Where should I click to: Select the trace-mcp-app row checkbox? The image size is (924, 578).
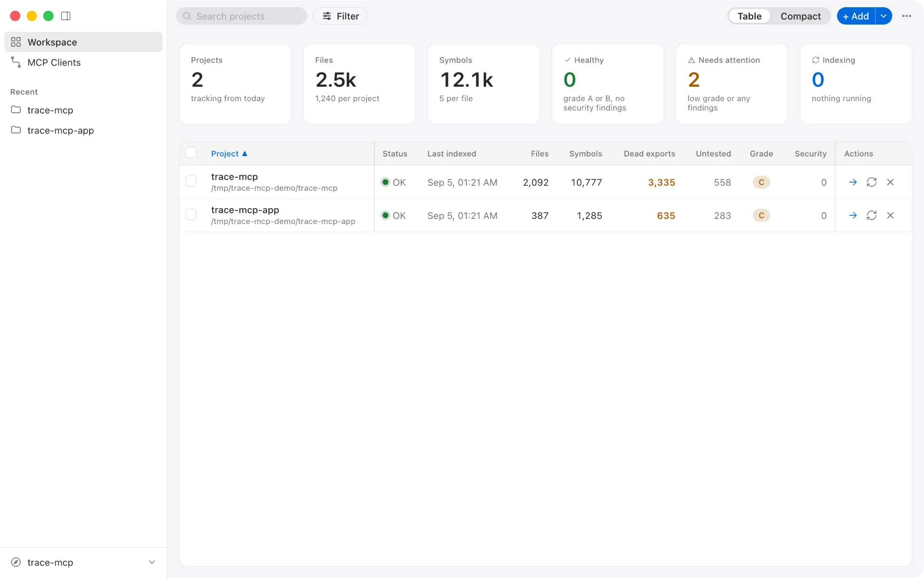click(x=191, y=214)
